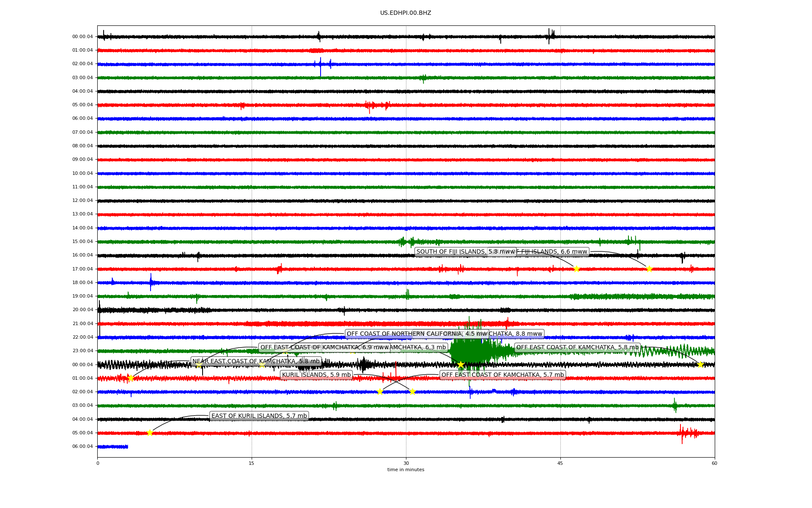Click the 23:00:04 trace time label
Viewport: 812px width, 508px height.
coord(82,351)
